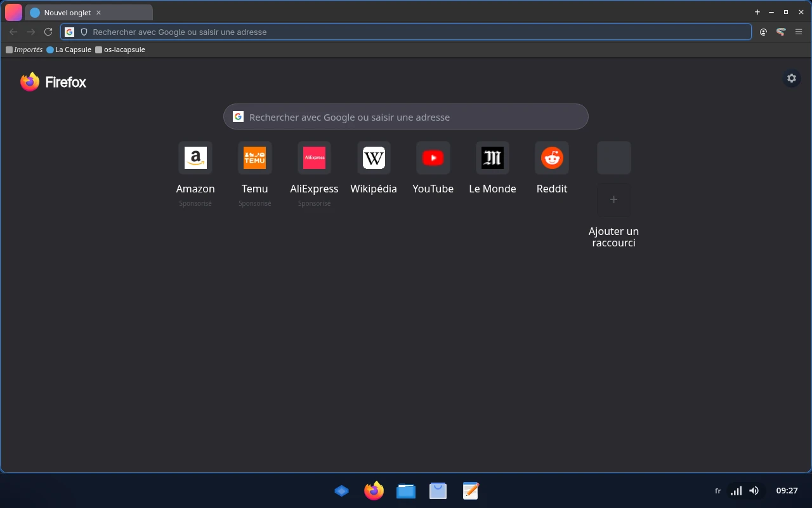Close the Nouvel onglet tab

pos(98,13)
